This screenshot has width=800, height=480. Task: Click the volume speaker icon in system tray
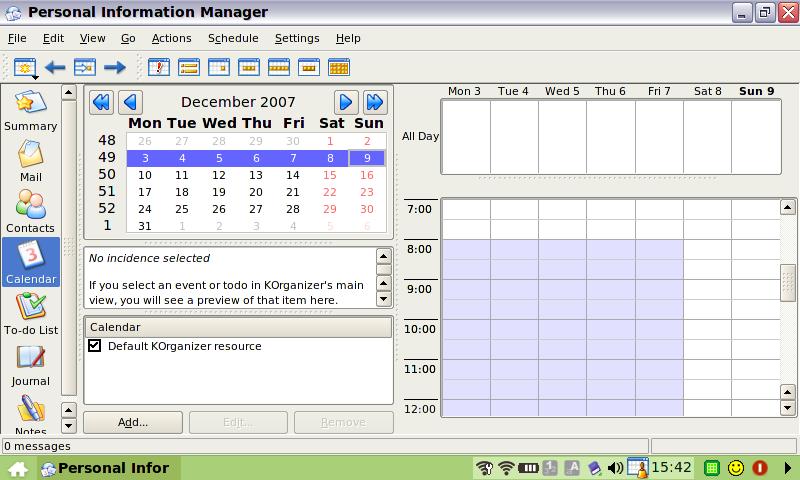coord(615,467)
